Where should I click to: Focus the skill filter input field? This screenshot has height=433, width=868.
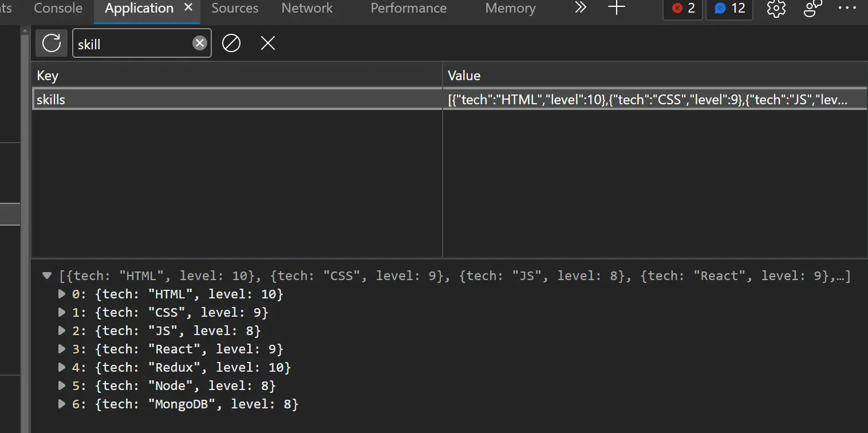(x=132, y=44)
